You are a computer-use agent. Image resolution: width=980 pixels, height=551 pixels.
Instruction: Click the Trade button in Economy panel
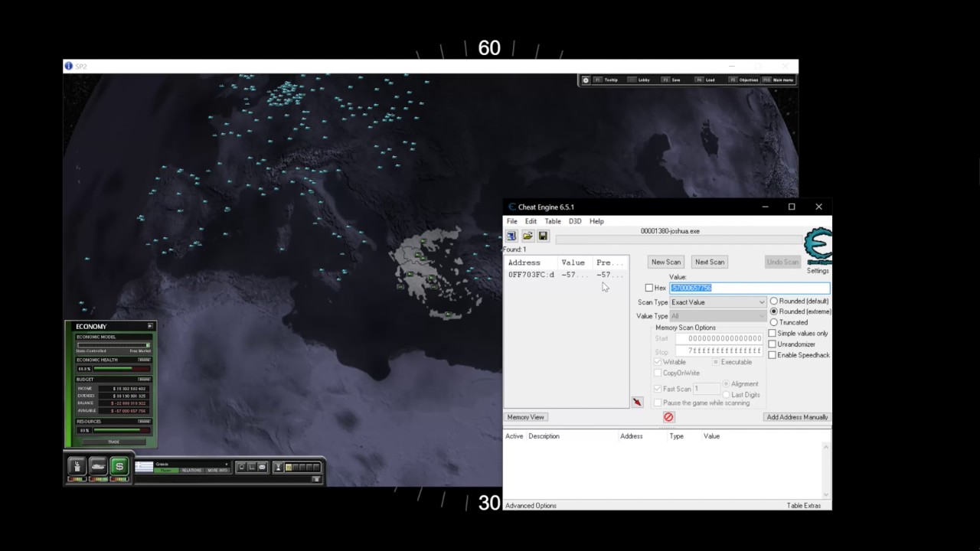pyautogui.click(x=113, y=442)
